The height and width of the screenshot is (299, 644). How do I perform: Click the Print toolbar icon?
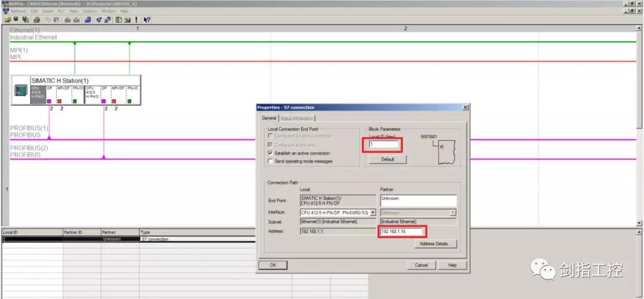[36, 19]
